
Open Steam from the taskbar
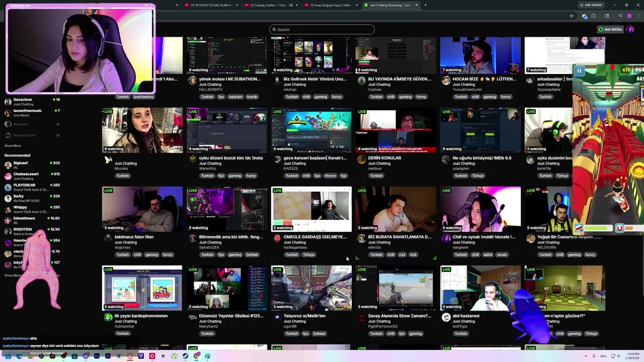(185, 356)
